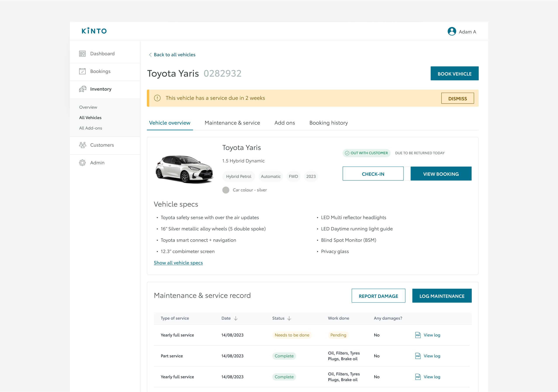Select the Customers people icon

coord(82,145)
